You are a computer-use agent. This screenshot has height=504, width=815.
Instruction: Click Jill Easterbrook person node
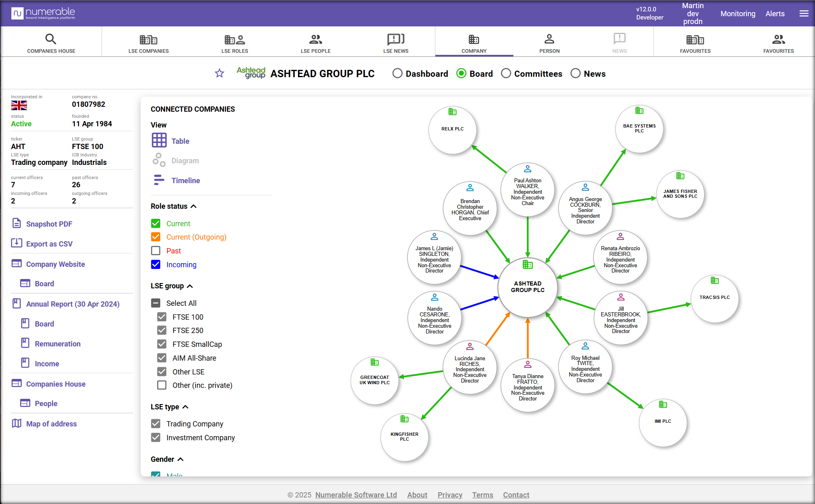(x=621, y=318)
